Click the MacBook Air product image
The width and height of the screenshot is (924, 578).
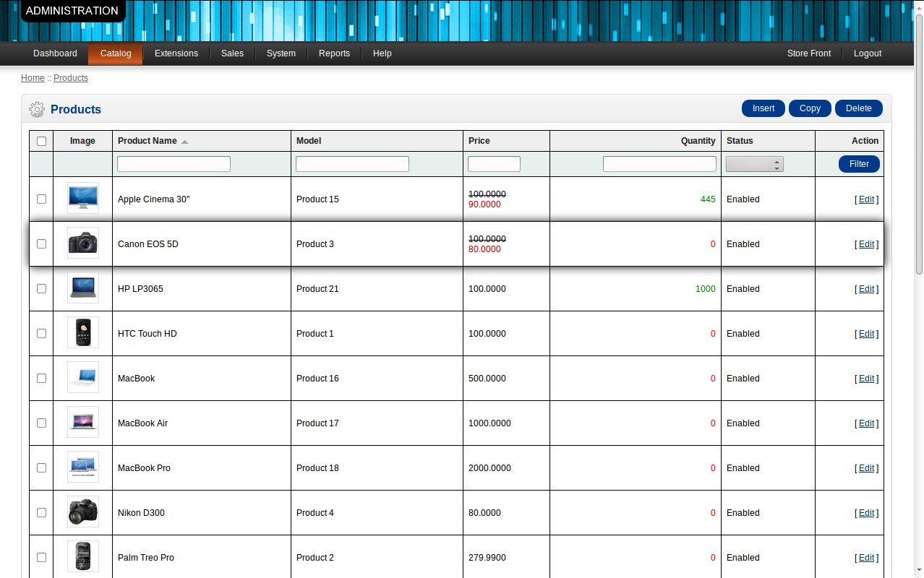(82, 423)
